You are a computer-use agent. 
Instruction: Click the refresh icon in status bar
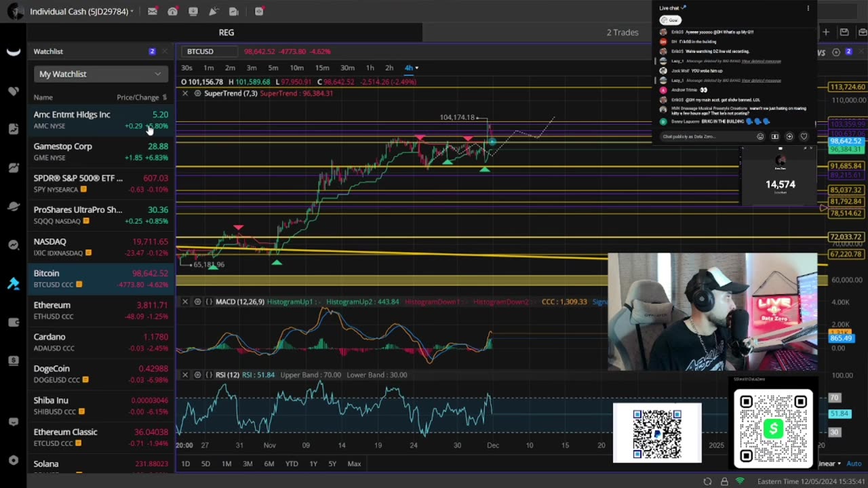(x=707, y=481)
